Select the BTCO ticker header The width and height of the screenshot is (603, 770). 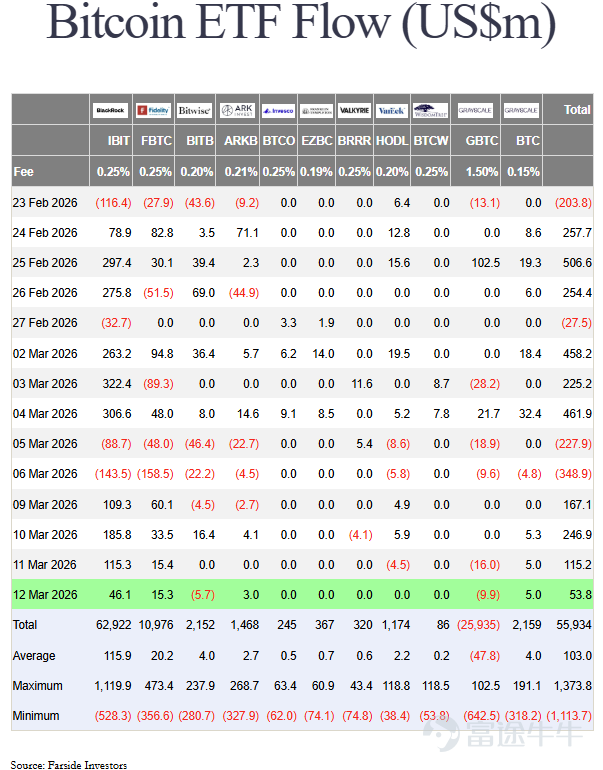click(x=279, y=141)
